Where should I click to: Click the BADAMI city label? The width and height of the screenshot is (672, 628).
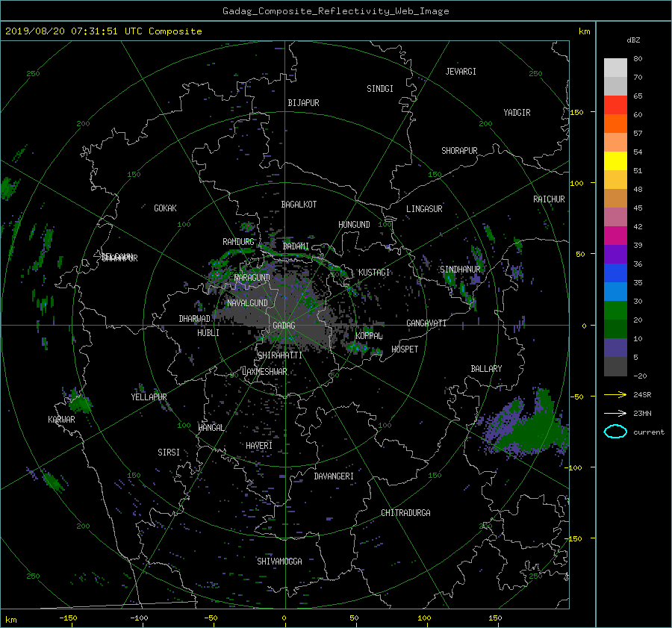[x=296, y=246]
